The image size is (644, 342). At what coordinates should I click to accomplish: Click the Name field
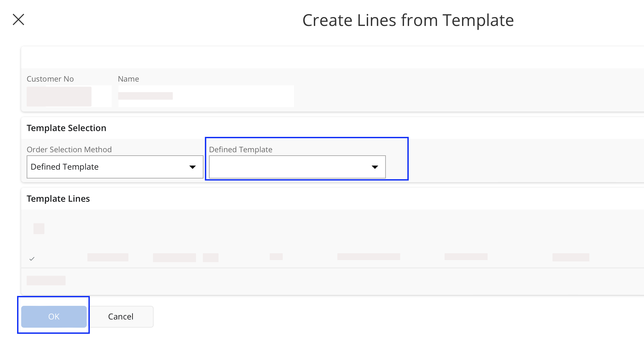point(206,96)
